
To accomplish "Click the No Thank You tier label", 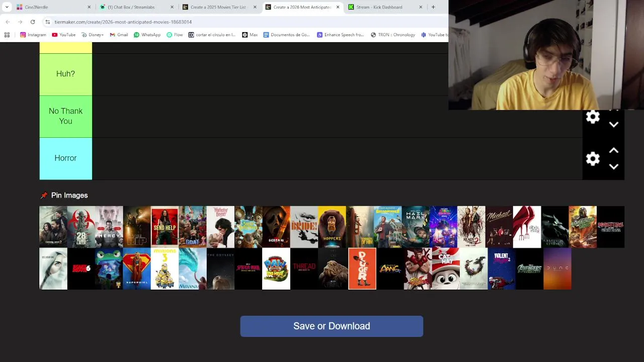I will click(65, 116).
